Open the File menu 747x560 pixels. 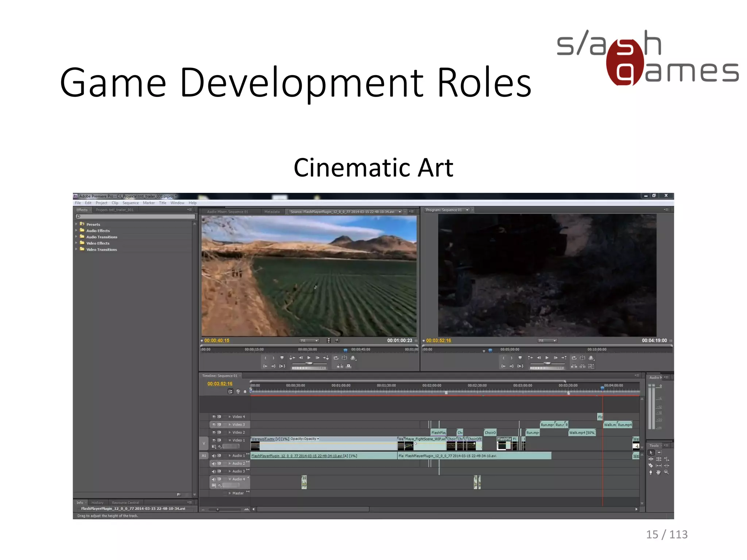pos(78,203)
